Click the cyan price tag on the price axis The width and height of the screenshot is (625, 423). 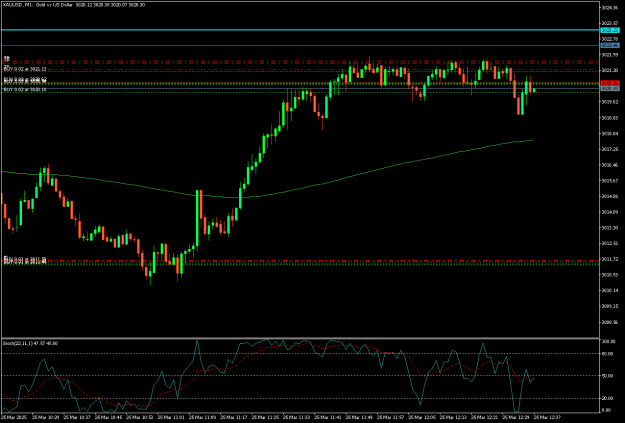610,30
